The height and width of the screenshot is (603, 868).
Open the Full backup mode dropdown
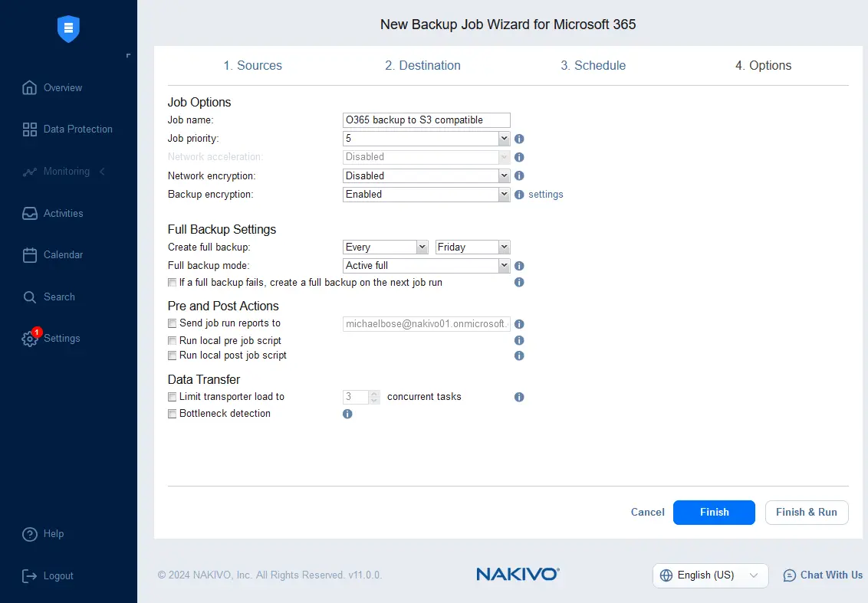[x=426, y=266]
